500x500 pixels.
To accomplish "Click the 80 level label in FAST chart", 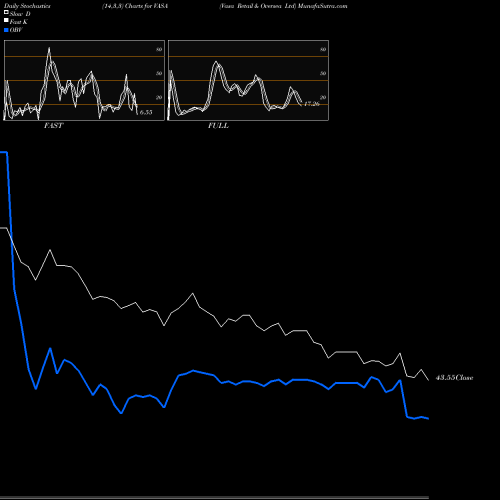I will coord(159,49).
